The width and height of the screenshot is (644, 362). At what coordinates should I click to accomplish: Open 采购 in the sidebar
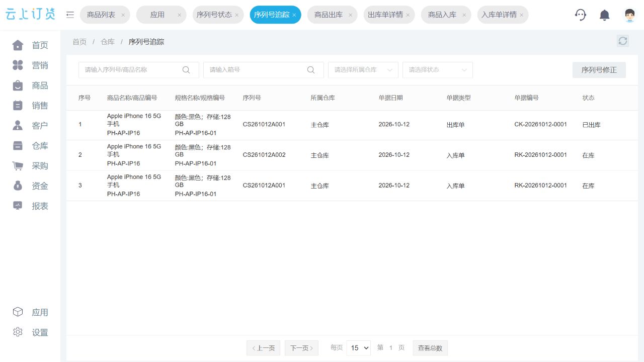(30, 166)
